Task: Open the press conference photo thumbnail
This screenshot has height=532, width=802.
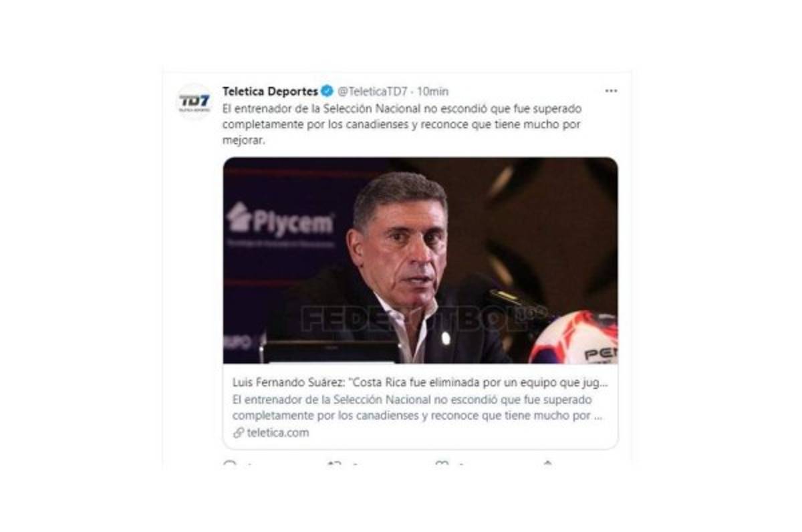Action: (420, 261)
